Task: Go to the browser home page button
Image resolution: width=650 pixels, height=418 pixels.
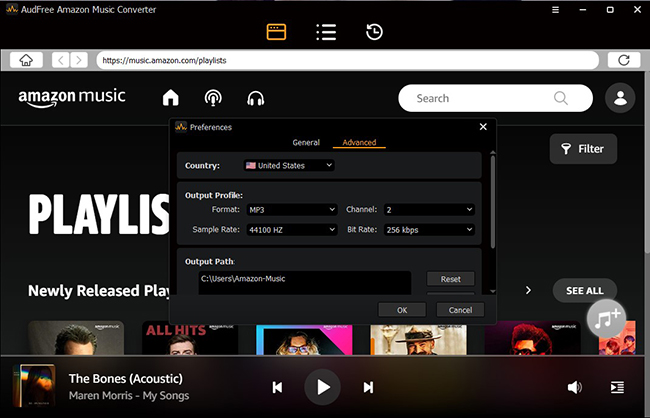Action: point(26,60)
